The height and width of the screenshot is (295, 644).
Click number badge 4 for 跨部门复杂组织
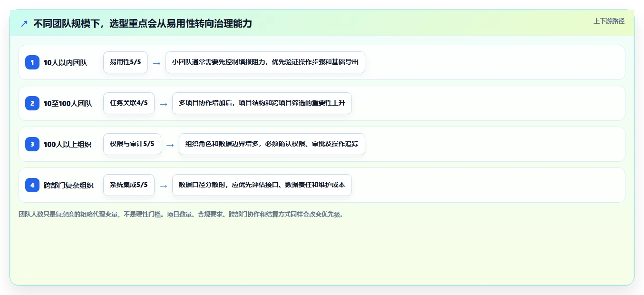[x=32, y=185]
